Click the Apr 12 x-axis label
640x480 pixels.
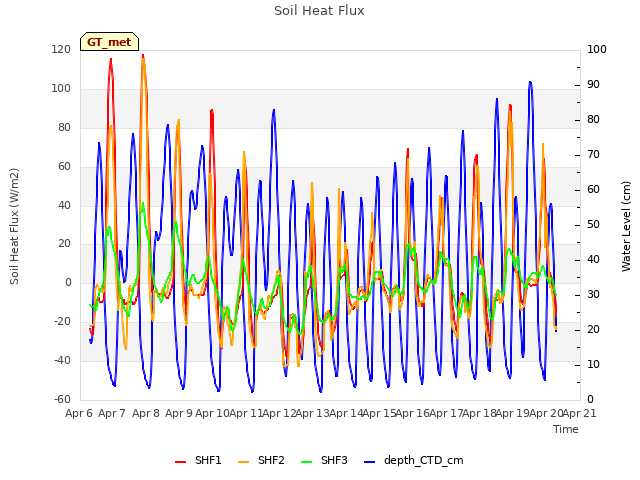coord(279,413)
